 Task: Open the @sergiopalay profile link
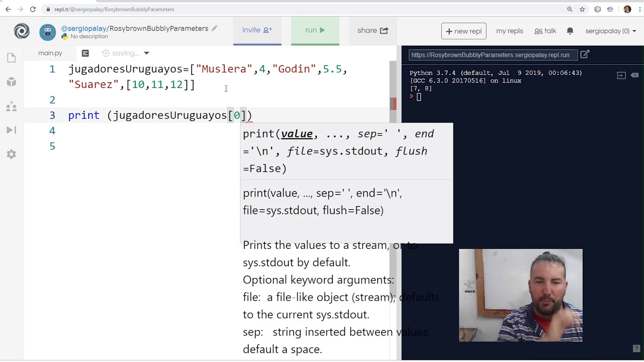84,29
